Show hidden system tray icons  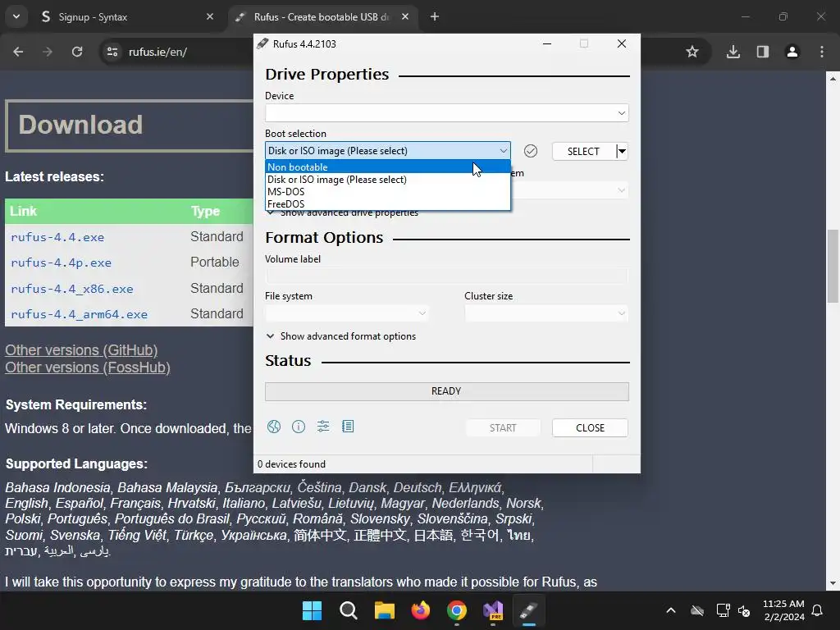[x=671, y=610]
